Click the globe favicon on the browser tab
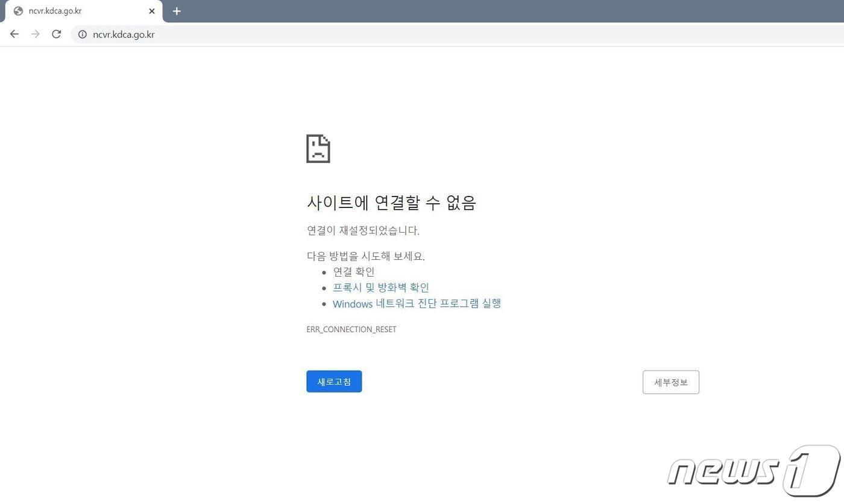844x504 pixels. tap(17, 10)
